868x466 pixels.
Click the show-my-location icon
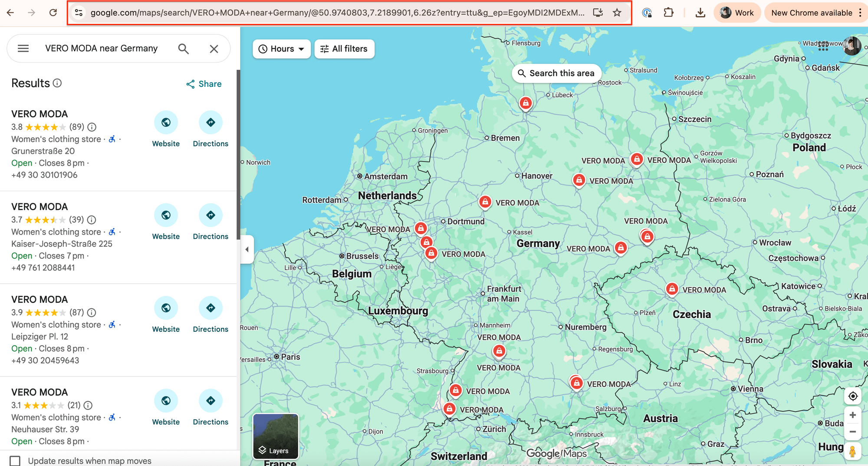pyautogui.click(x=852, y=396)
